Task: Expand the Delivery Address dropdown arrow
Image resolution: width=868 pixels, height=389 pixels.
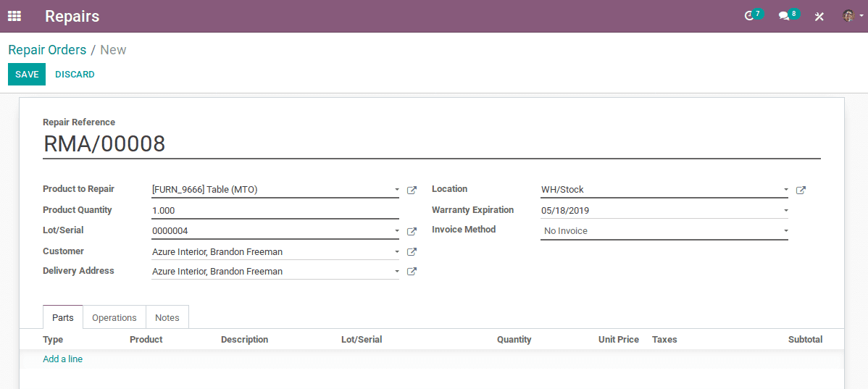Action: pos(396,271)
